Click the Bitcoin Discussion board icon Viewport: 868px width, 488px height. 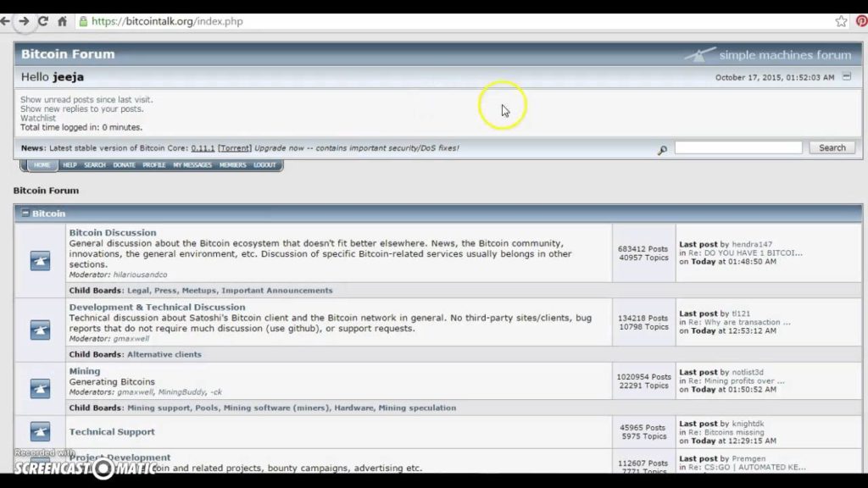pyautogui.click(x=40, y=261)
